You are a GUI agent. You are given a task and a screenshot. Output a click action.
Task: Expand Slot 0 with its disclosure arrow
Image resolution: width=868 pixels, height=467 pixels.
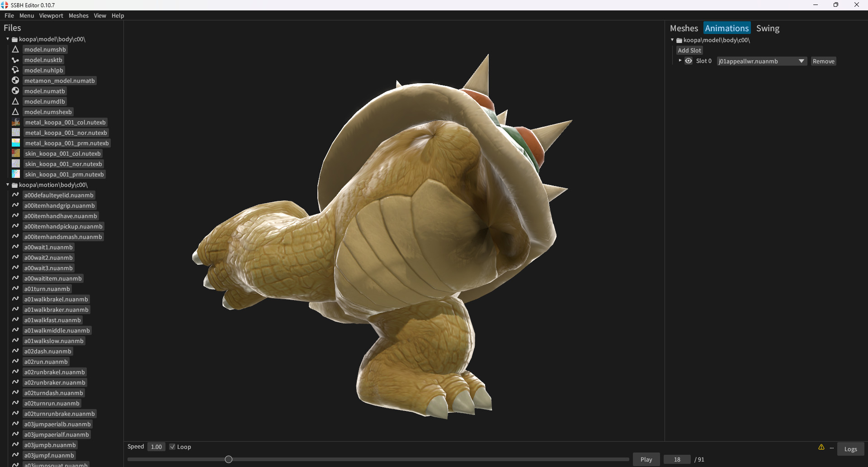tap(680, 61)
